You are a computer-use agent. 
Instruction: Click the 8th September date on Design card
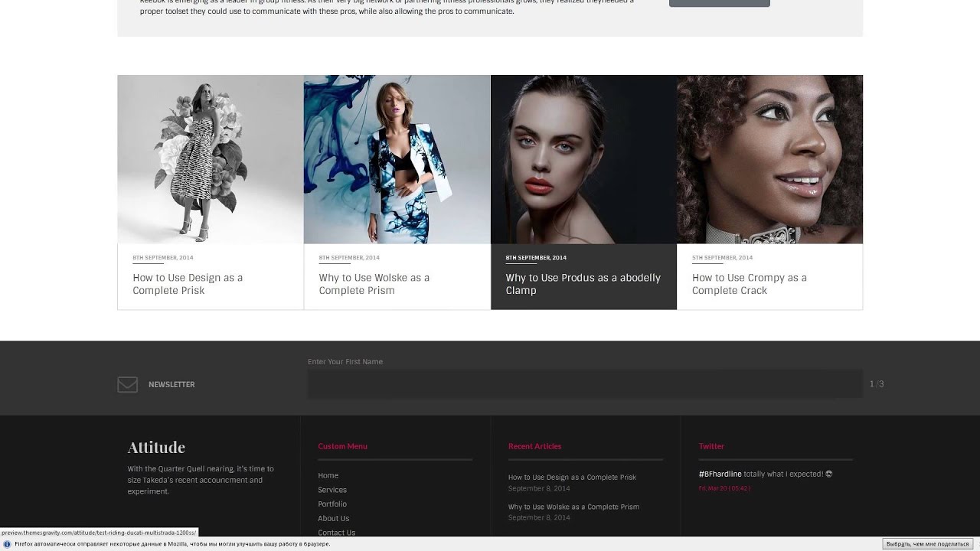tap(163, 258)
